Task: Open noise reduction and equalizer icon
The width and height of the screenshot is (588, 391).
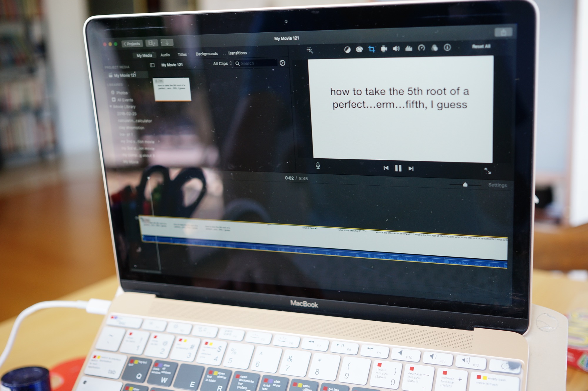Action: pyautogui.click(x=409, y=48)
